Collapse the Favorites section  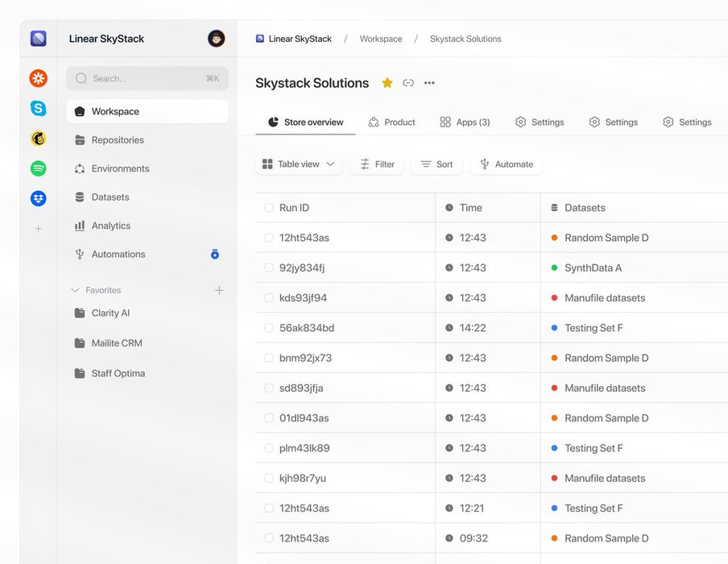tap(76, 290)
